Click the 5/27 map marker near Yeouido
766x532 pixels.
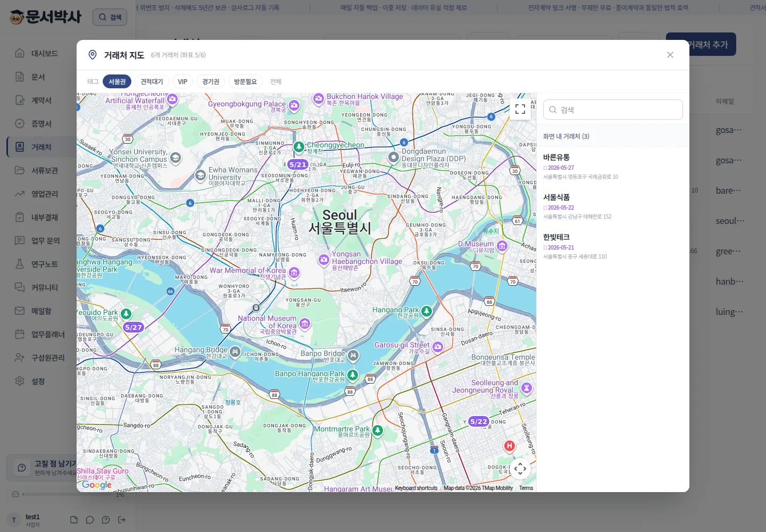133,327
